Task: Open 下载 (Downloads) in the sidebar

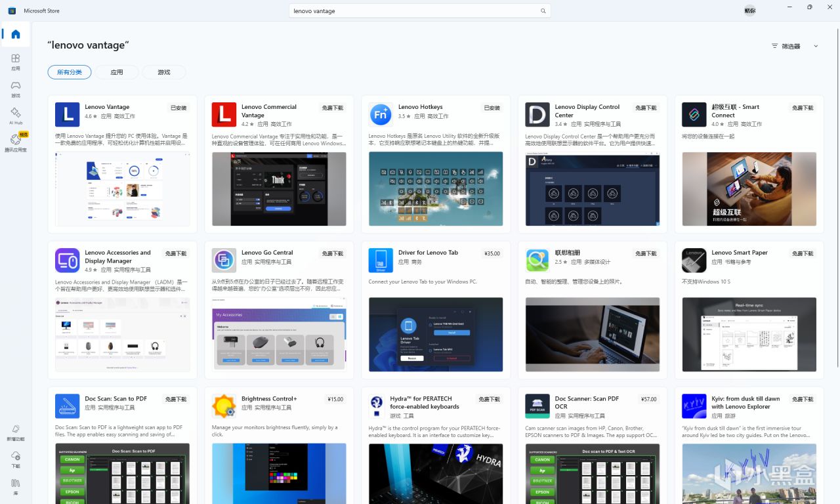Action: pyautogui.click(x=16, y=459)
